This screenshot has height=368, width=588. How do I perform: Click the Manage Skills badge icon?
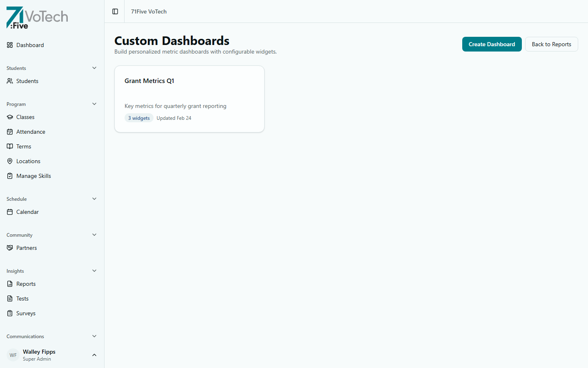(x=10, y=176)
